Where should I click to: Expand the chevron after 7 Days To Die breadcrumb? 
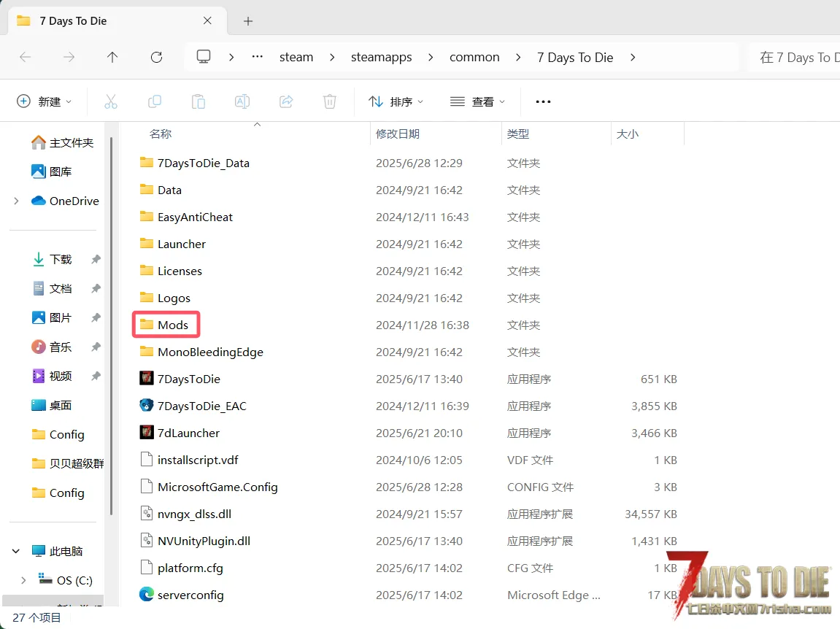tap(633, 57)
